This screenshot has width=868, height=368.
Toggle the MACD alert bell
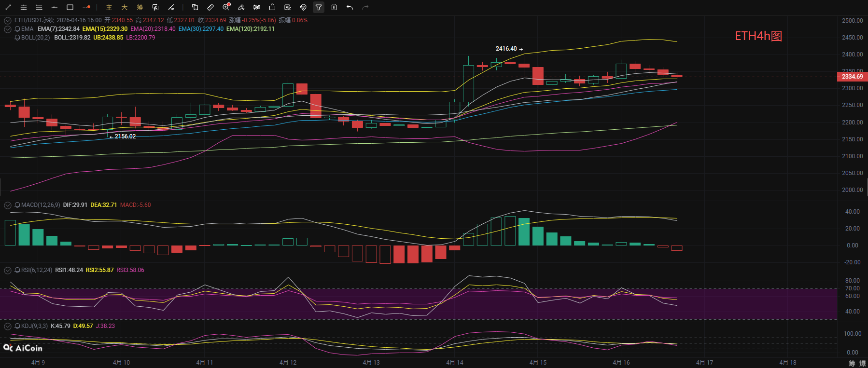pos(17,205)
